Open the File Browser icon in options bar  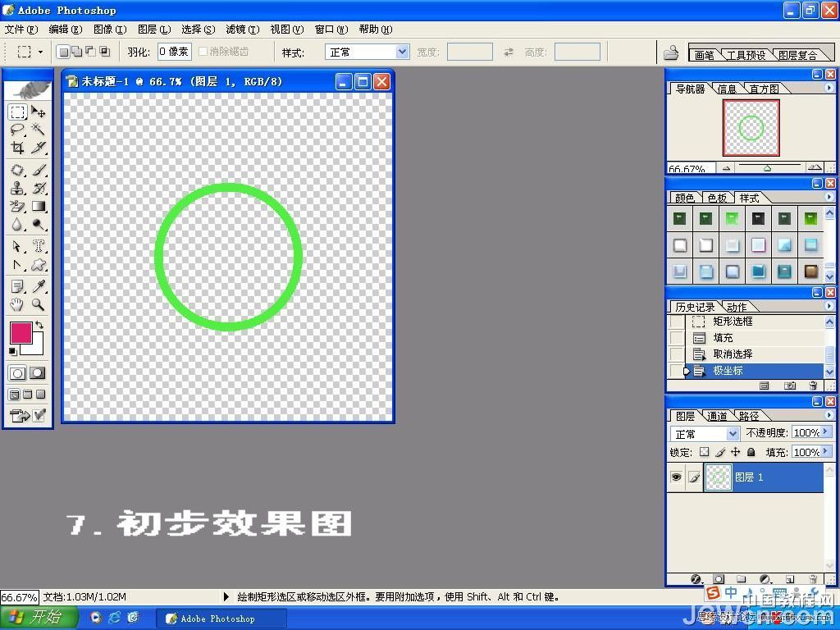pyautogui.click(x=671, y=52)
